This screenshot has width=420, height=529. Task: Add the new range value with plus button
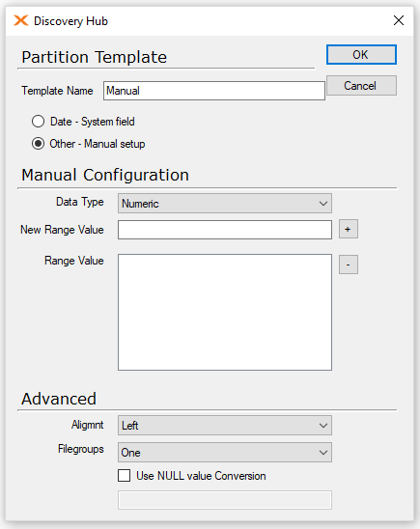click(x=349, y=230)
